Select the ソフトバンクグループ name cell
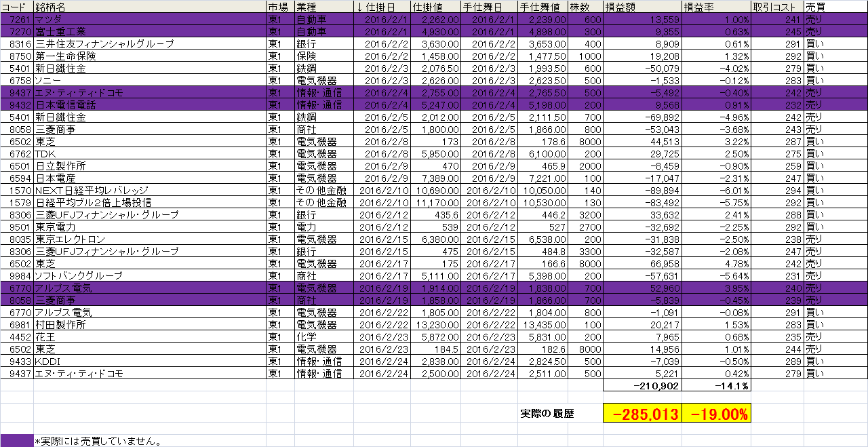 pyautogui.click(x=150, y=275)
